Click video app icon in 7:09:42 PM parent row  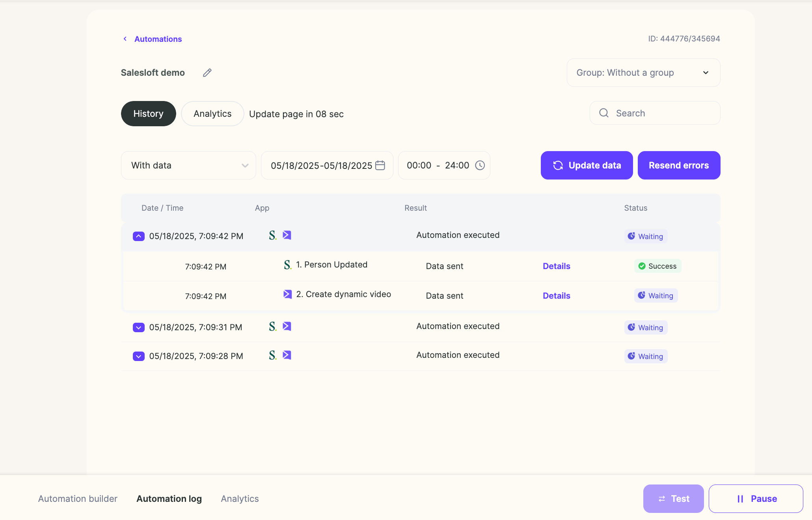click(x=287, y=235)
